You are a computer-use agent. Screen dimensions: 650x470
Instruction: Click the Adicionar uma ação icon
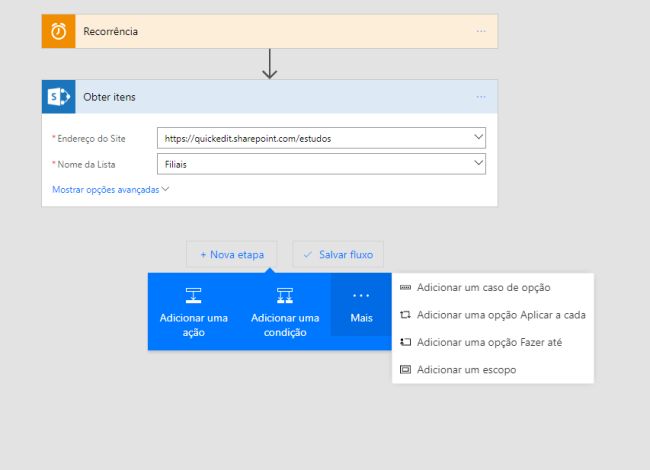point(194,296)
